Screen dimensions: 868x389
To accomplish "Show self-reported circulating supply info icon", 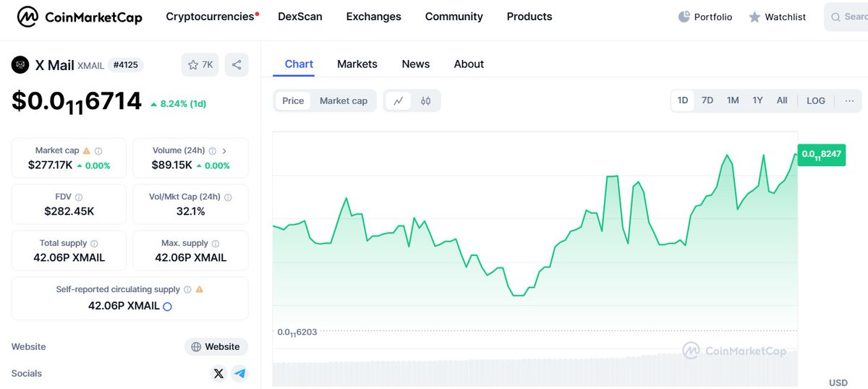I will pos(187,289).
